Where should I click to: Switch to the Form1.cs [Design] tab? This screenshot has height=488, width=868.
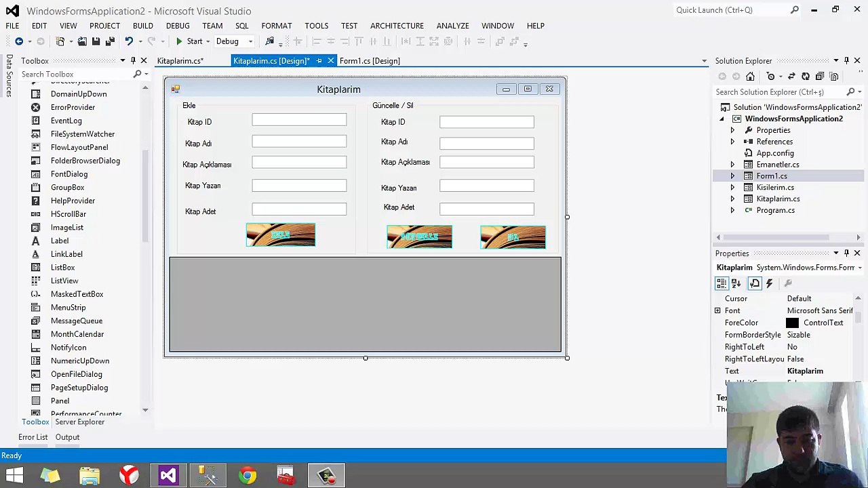click(x=370, y=61)
